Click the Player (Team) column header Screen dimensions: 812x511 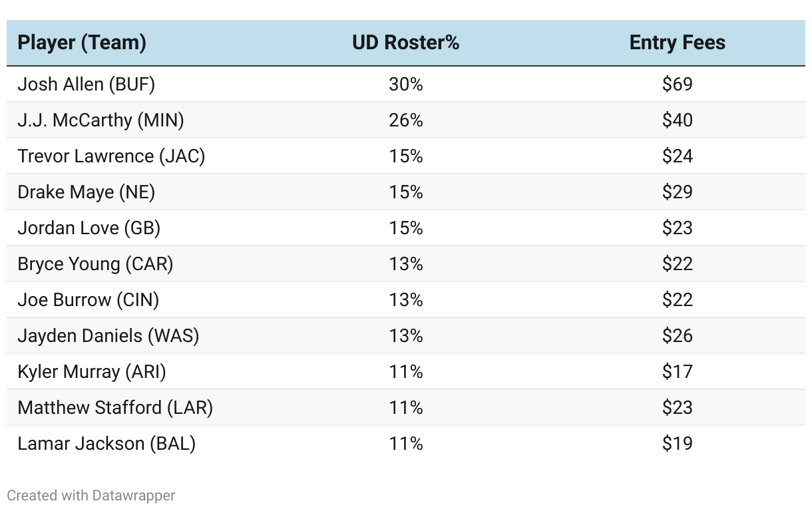click(x=82, y=43)
